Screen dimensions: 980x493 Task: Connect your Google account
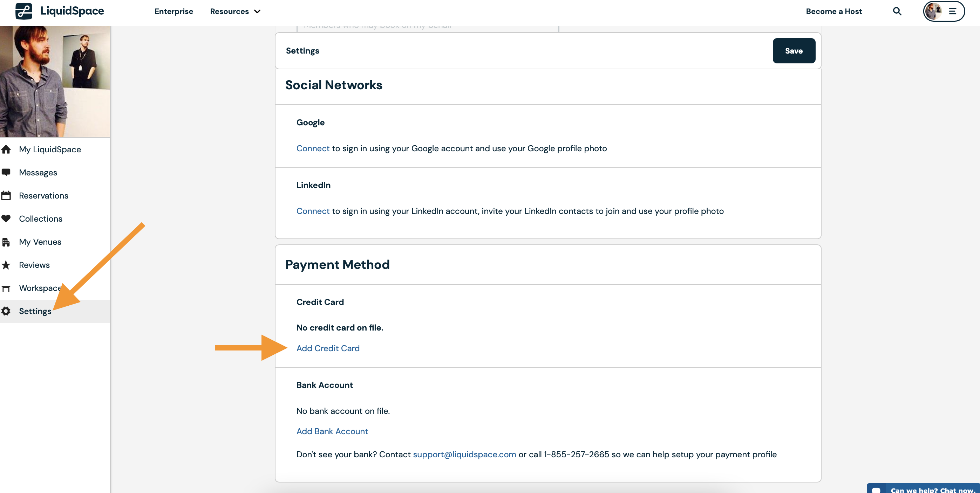pos(313,148)
